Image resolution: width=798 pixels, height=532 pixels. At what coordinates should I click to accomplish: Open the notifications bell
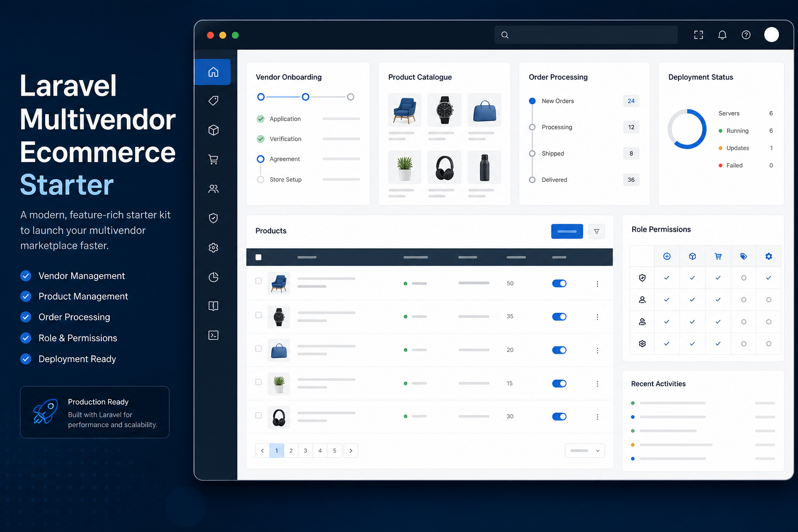tap(722, 35)
